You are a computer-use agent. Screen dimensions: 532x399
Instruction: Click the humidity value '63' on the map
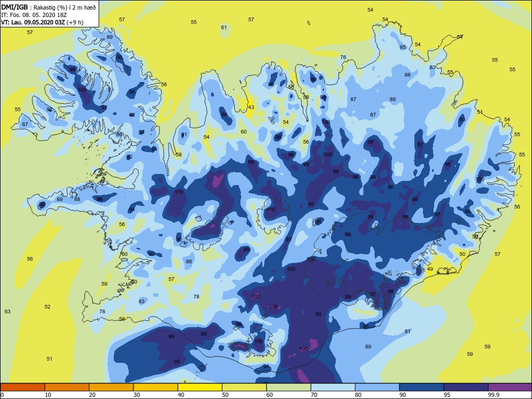[7, 311]
